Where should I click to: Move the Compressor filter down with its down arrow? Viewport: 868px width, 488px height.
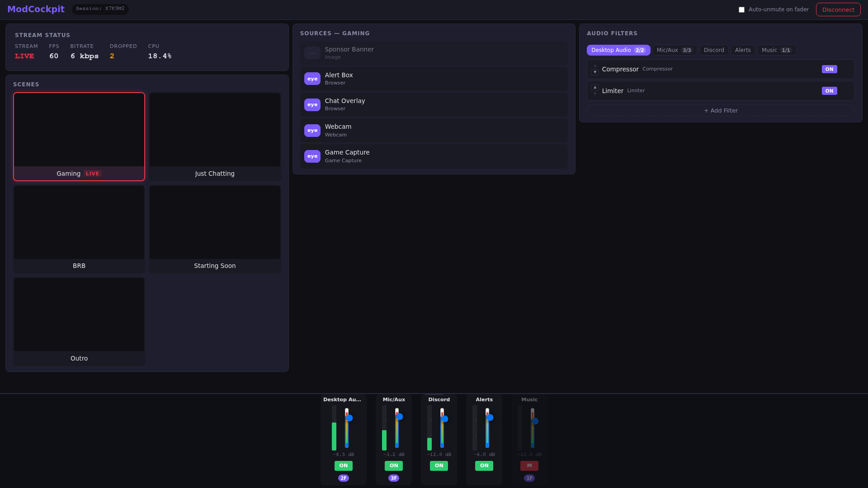[594, 72]
